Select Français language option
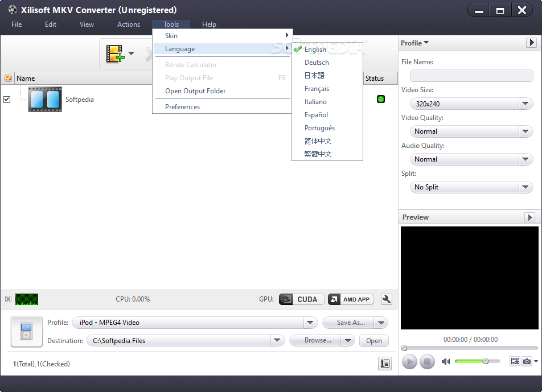This screenshot has height=392, width=542. tap(327, 89)
